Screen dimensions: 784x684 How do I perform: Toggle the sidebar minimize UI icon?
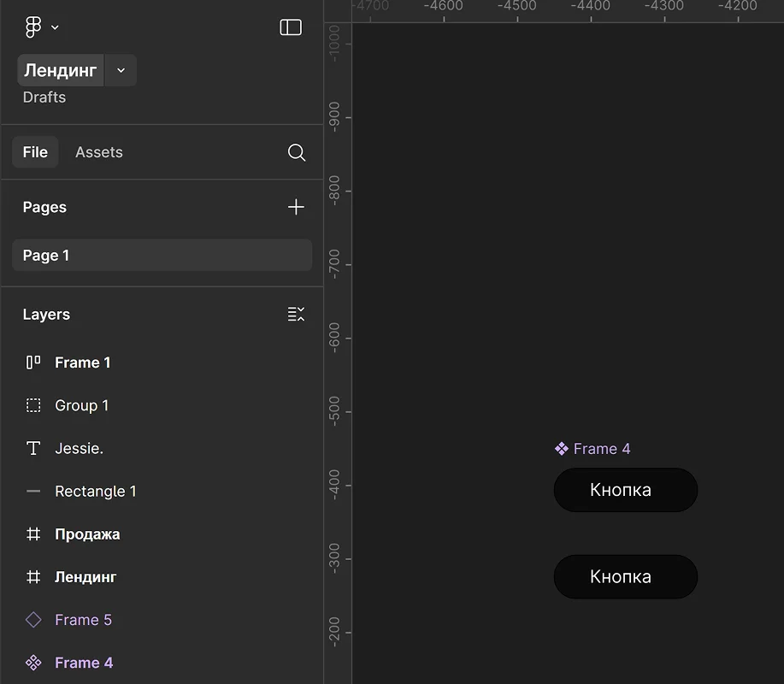point(291,27)
